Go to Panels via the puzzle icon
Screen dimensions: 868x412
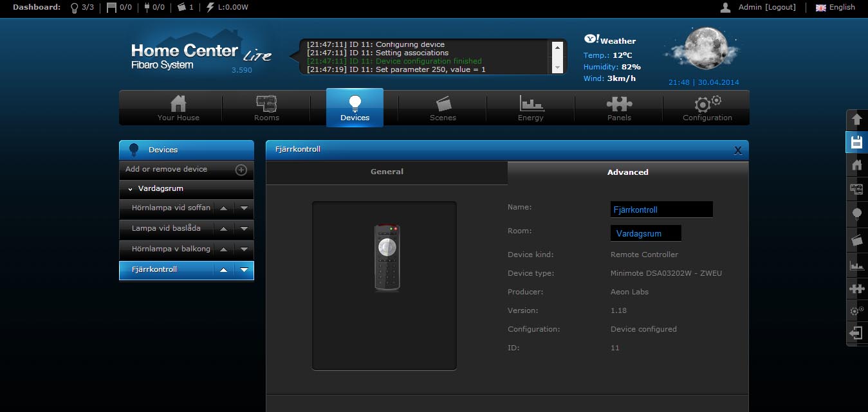(x=619, y=107)
